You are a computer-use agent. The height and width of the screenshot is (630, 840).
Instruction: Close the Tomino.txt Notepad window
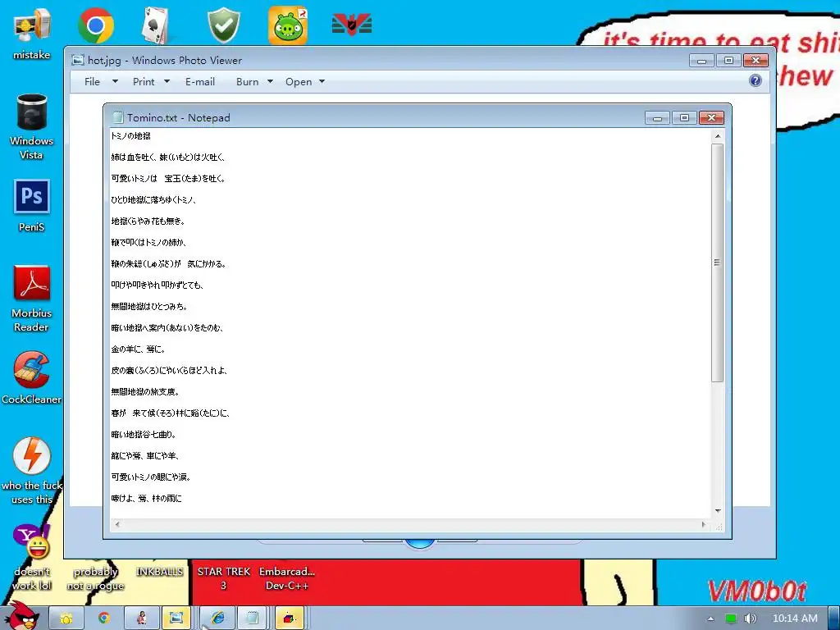711,118
